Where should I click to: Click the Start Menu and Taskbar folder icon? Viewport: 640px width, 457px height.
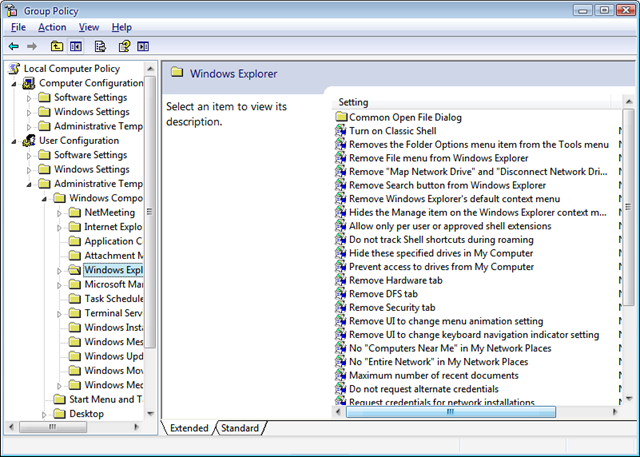60,399
